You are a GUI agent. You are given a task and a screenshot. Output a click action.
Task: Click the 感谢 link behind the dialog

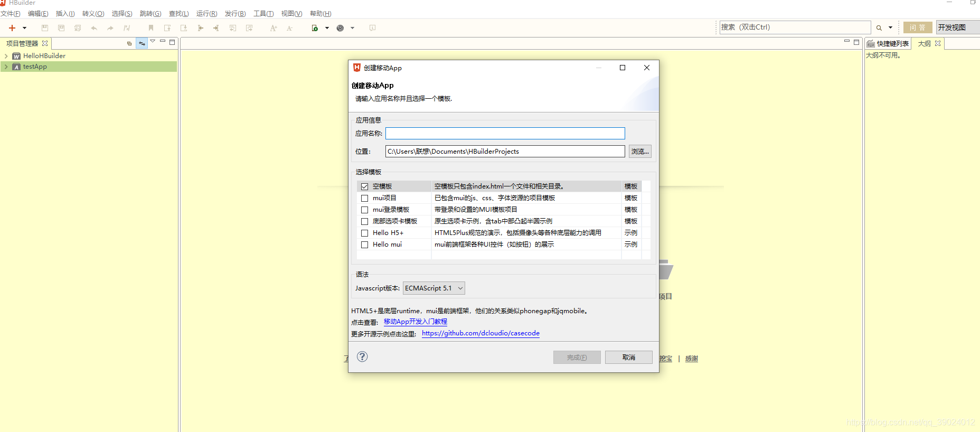tap(691, 359)
